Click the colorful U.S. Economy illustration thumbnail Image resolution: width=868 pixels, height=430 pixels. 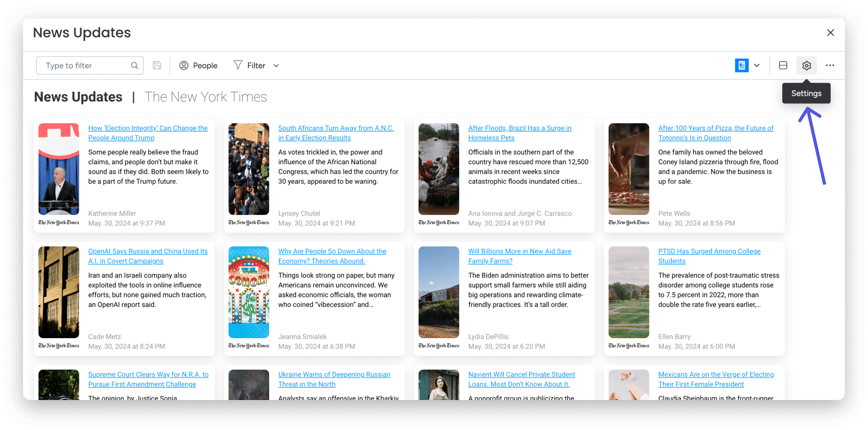click(249, 292)
